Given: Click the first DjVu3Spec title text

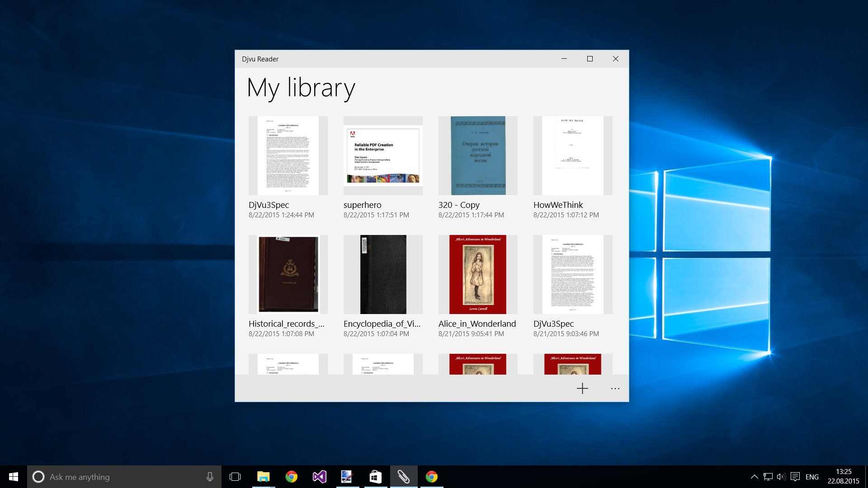Looking at the screenshot, I should (x=269, y=205).
